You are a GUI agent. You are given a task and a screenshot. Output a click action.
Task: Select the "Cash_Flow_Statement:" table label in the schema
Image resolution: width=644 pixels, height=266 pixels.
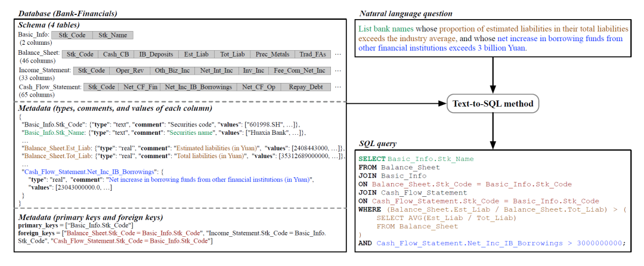click(x=50, y=86)
